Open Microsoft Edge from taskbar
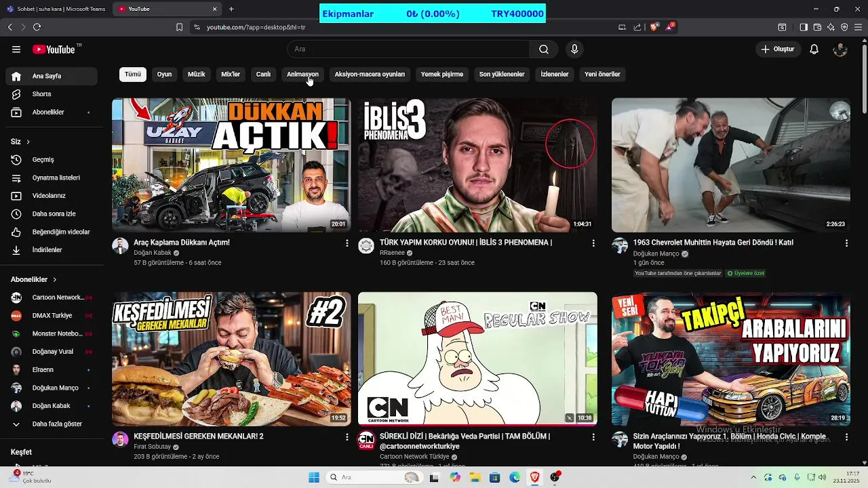Viewport: 868px width, 488px height. [x=515, y=477]
